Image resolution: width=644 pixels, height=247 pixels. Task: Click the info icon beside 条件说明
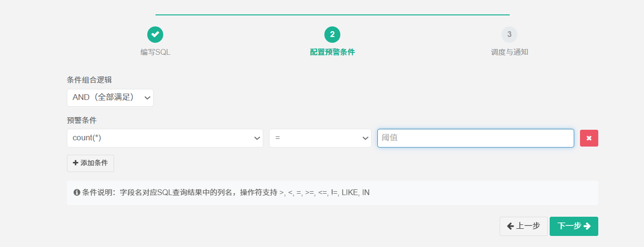(77, 193)
